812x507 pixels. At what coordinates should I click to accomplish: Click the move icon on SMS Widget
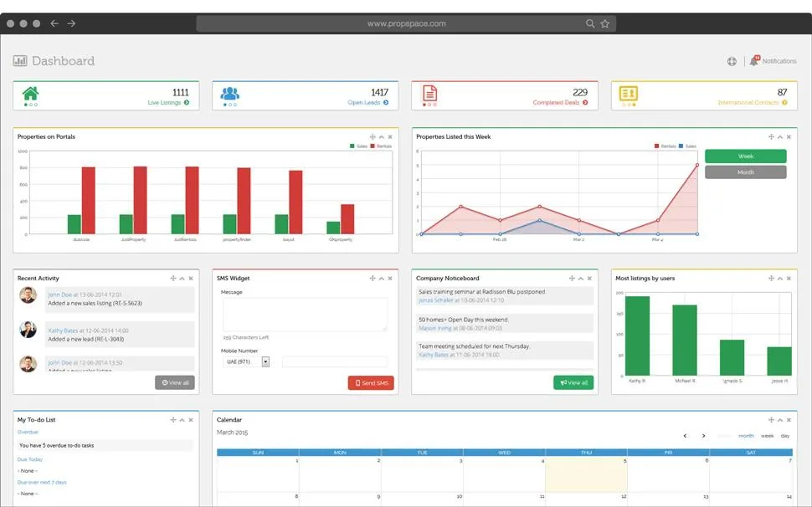click(373, 279)
